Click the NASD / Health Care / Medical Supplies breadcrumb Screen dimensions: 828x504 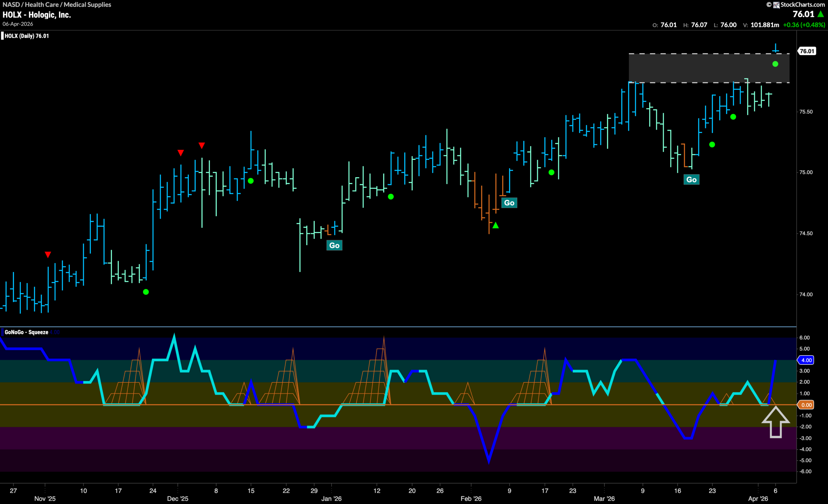57,5
